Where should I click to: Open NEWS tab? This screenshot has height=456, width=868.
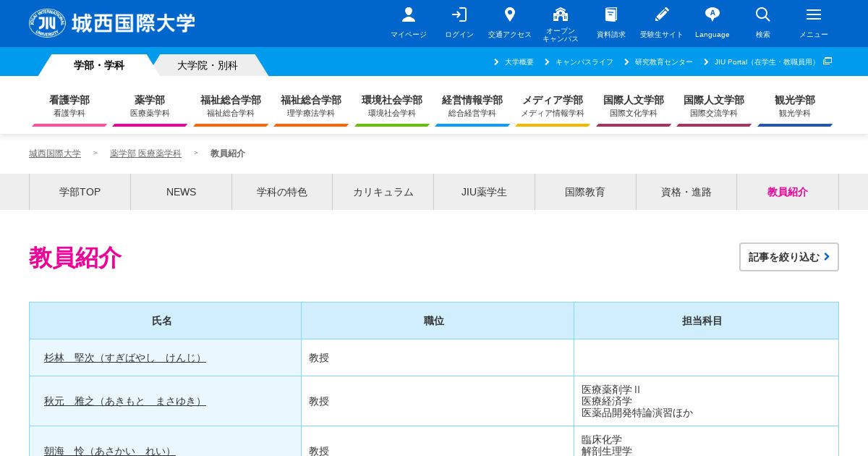pos(181,192)
